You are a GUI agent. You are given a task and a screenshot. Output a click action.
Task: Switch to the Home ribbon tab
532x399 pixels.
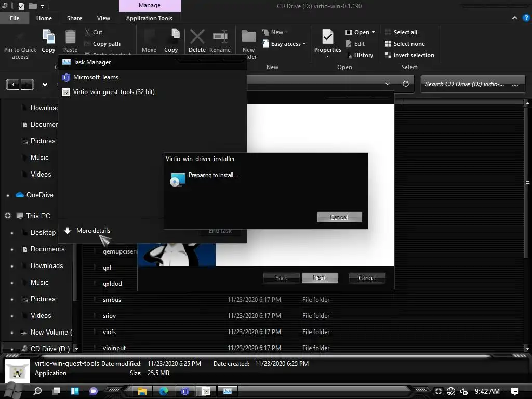click(x=44, y=18)
